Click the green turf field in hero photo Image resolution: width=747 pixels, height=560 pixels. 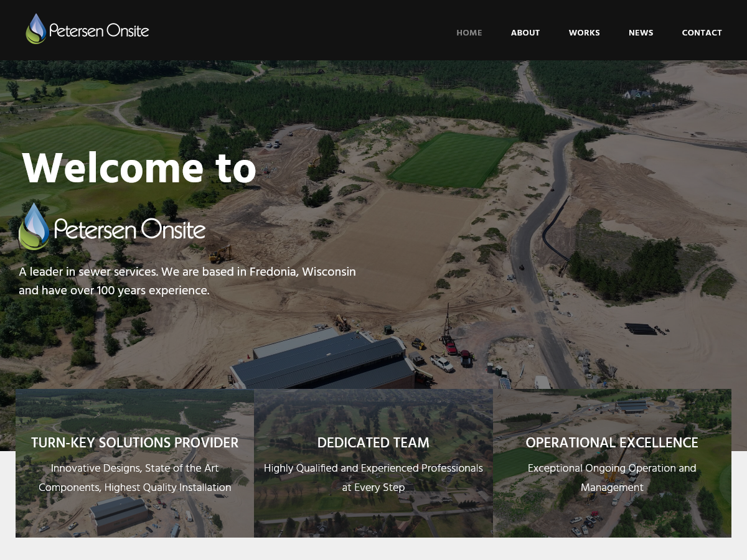pos(453,159)
